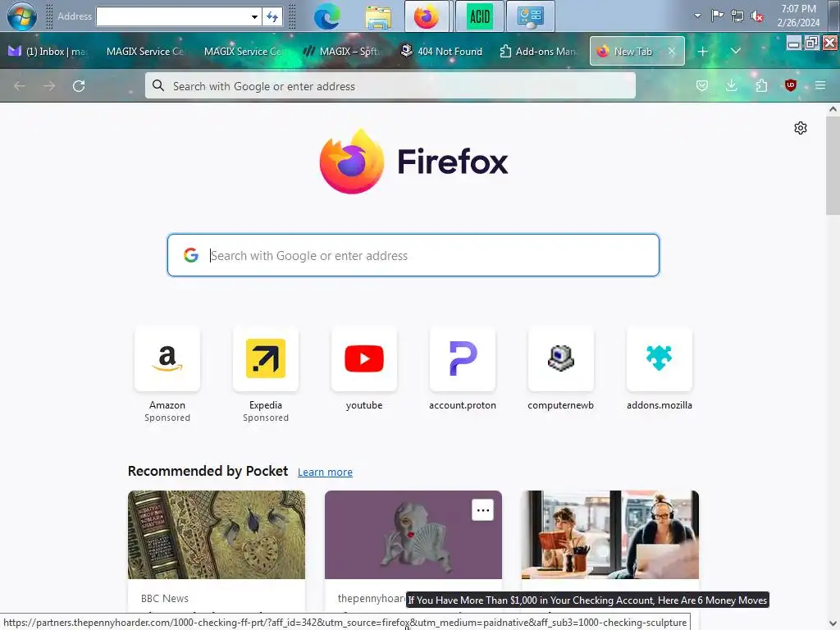
Task: Click the taskbar Address go arrows button
Action: coord(272,16)
